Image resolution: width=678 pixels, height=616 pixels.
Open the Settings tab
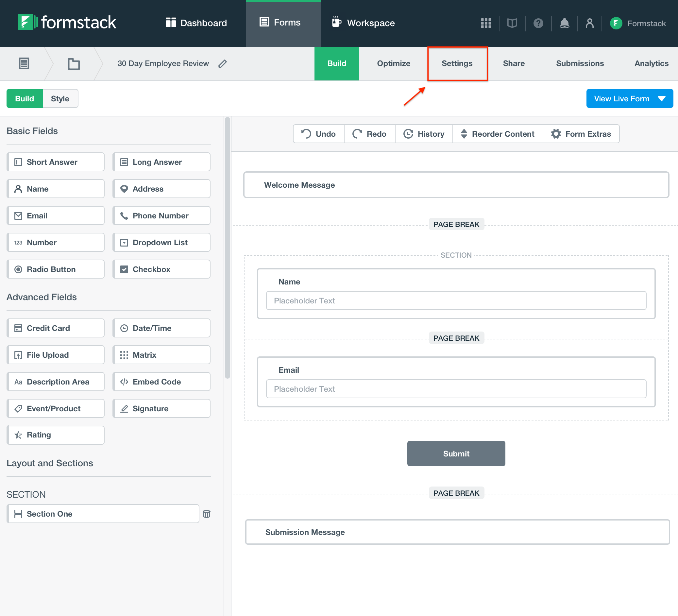click(x=457, y=63)
